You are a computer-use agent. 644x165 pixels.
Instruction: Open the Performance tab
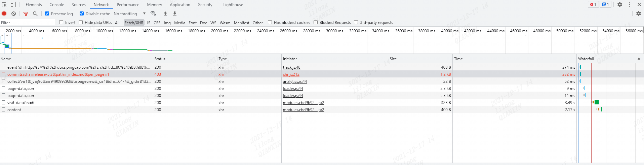128,5
